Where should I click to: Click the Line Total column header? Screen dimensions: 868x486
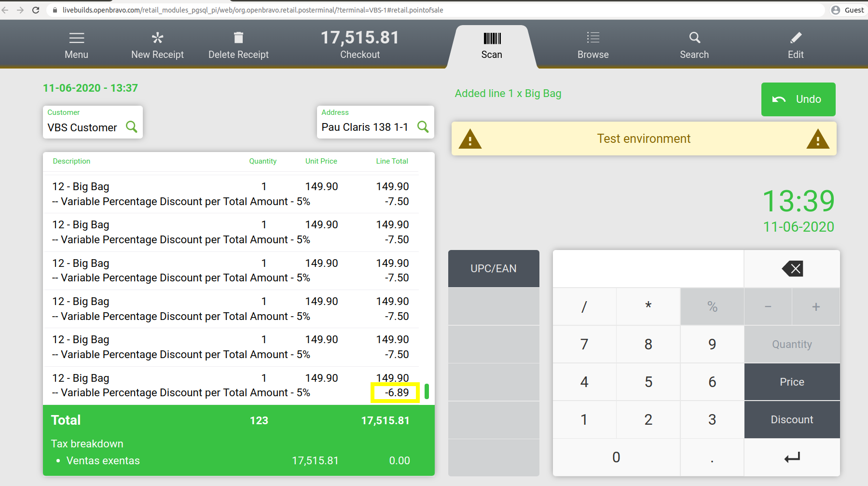[x=392, y=161]
